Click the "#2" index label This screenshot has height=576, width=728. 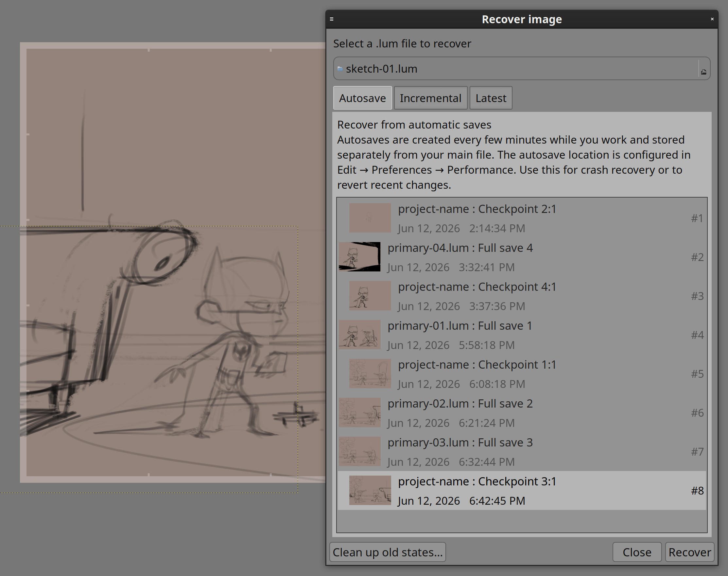click(697, 257)
